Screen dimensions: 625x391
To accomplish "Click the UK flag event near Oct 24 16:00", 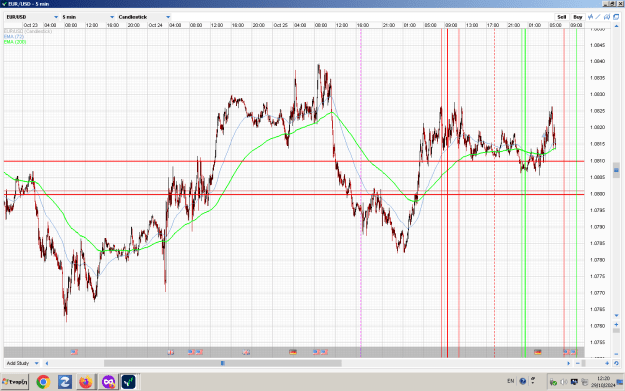I will tap(246, 352).
